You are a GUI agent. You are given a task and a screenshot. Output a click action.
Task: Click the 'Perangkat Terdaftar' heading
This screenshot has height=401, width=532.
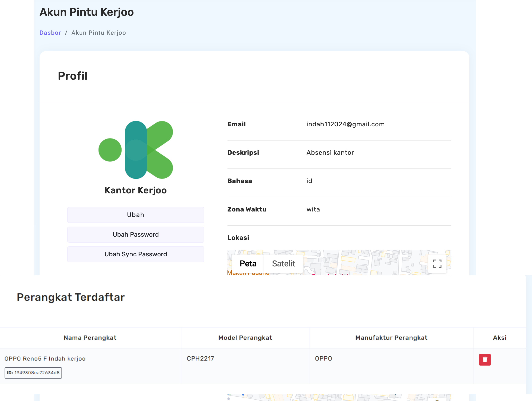(x=71, y=297)
